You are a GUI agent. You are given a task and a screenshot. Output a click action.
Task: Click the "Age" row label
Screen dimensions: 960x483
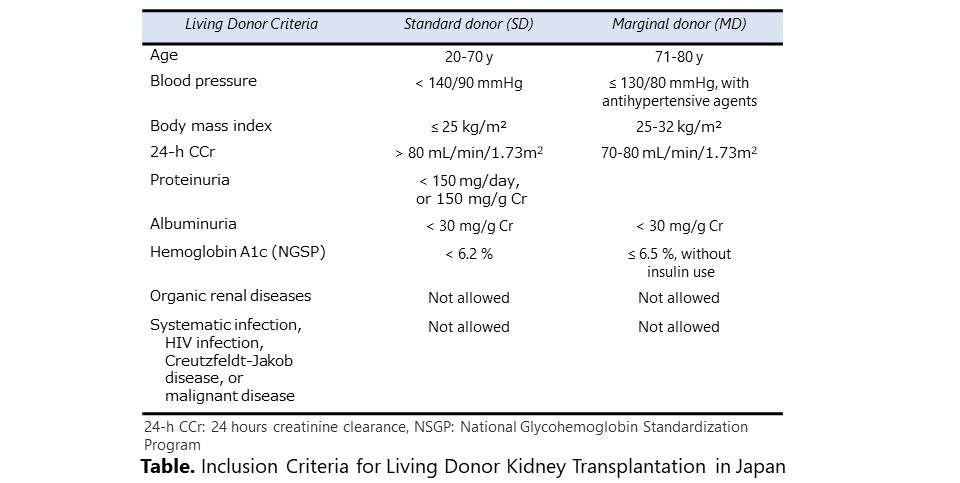click(164, 56)
